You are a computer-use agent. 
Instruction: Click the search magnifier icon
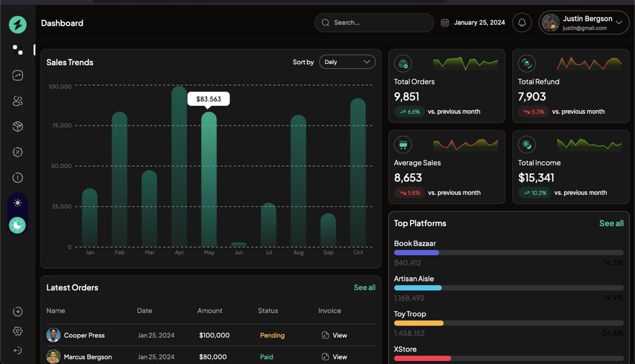pyautogui.click(x=325, y=23)
